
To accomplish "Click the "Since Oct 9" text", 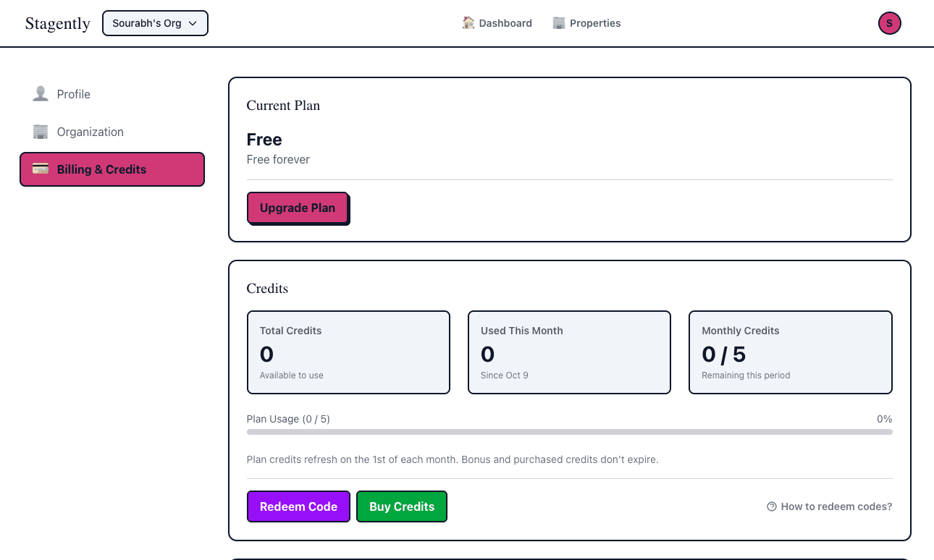I will click(505, 376).
